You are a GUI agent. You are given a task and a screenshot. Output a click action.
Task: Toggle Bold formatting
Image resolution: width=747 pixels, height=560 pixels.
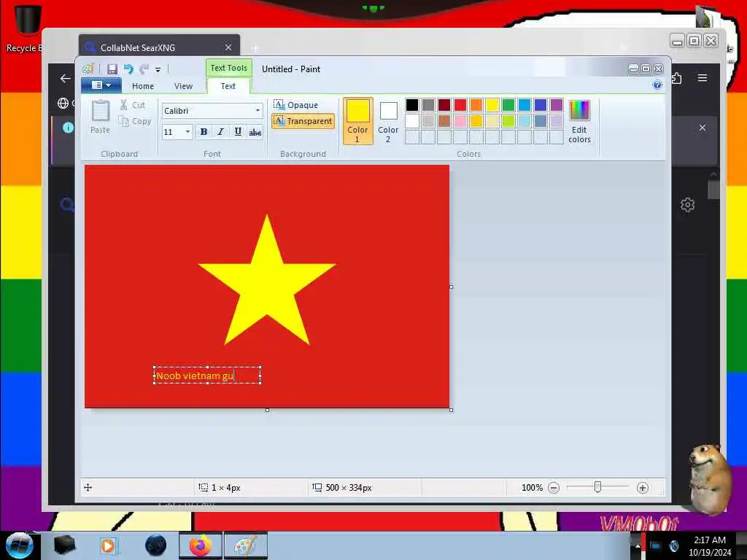coord(204,132)
